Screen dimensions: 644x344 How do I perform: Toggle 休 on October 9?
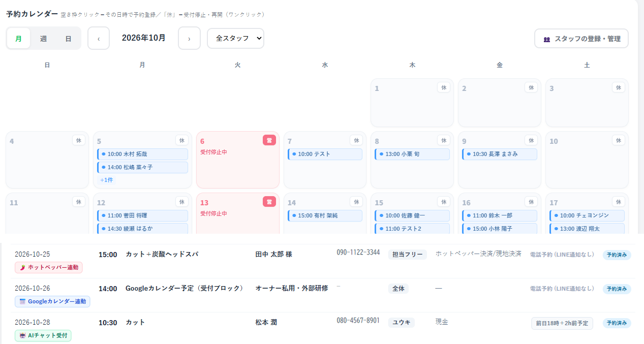click(531, 140)
